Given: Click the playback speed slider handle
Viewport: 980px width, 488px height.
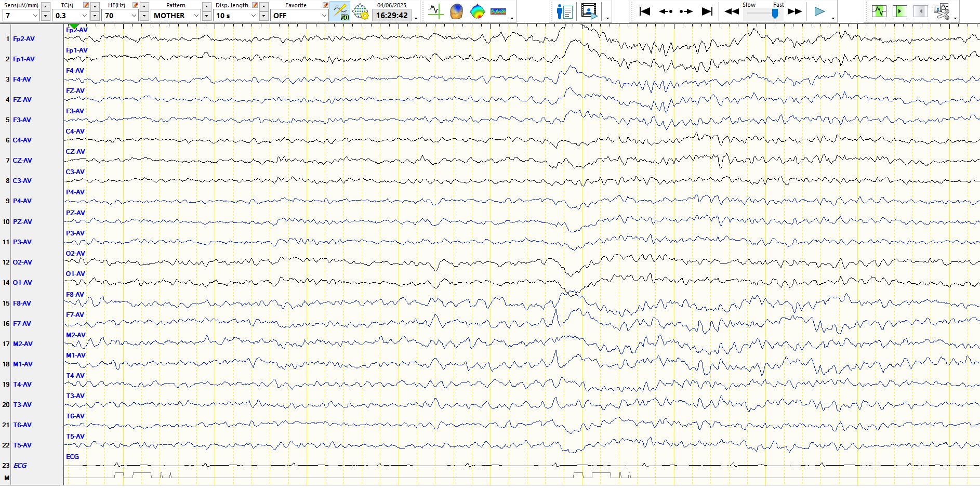Looking at the screenshot, I should (x=775, y=14).
